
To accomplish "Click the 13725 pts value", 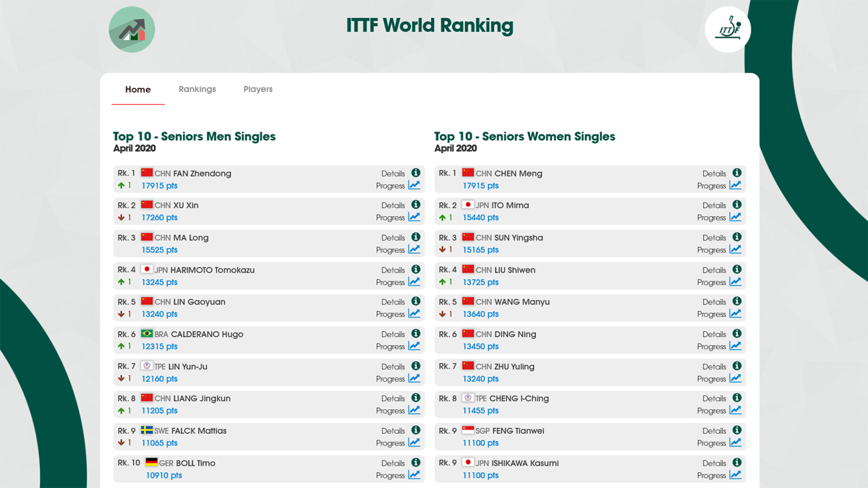I will pyautogui.click(x=480, y=283).
